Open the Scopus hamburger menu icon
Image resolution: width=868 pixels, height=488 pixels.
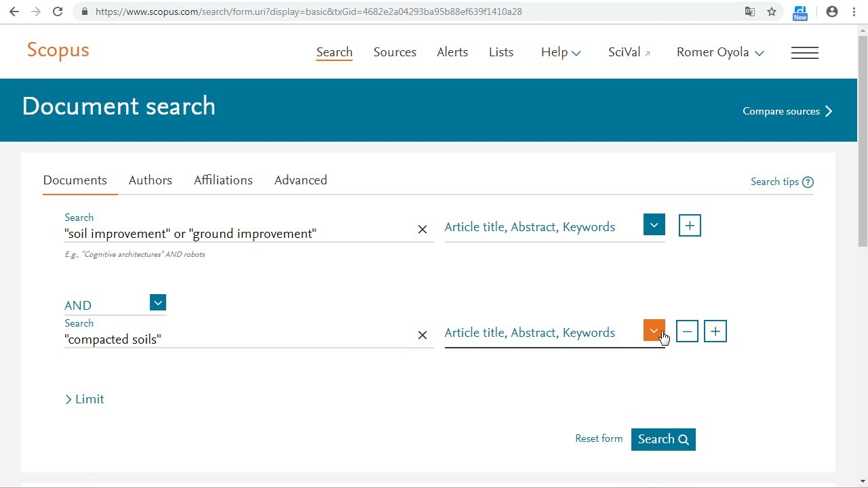pos(805,53)
